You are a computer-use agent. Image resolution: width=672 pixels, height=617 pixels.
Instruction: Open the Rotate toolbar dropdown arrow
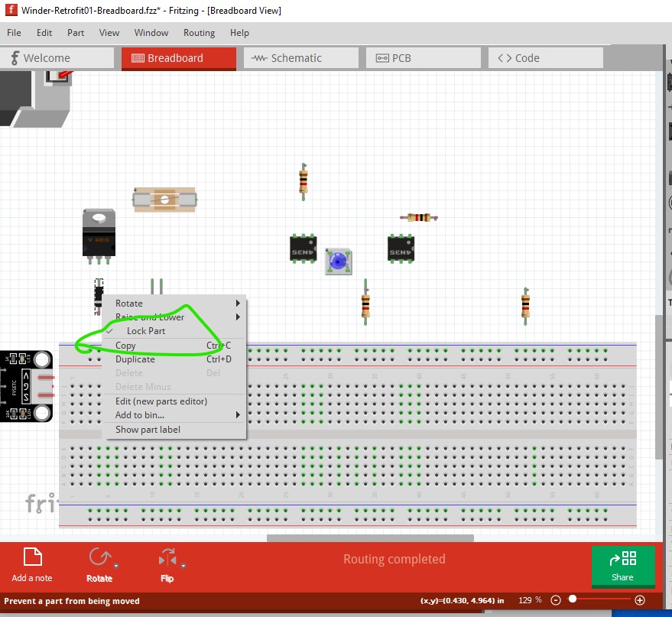point(116,566)
